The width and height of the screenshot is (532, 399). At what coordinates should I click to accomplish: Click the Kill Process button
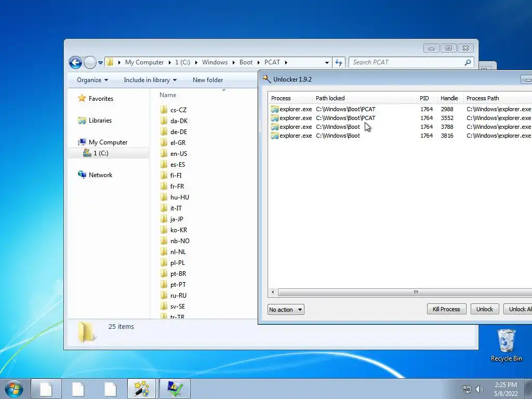coord(446,309)
